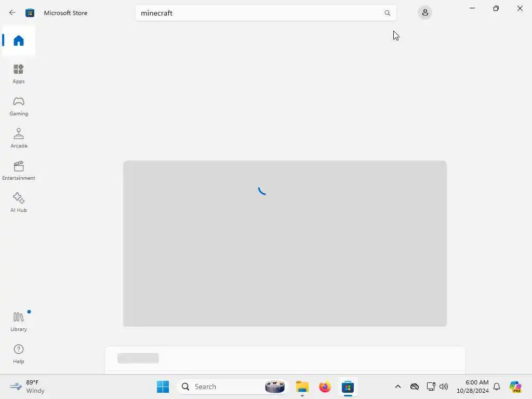Show hidden system tray icons

click(398, 387)
